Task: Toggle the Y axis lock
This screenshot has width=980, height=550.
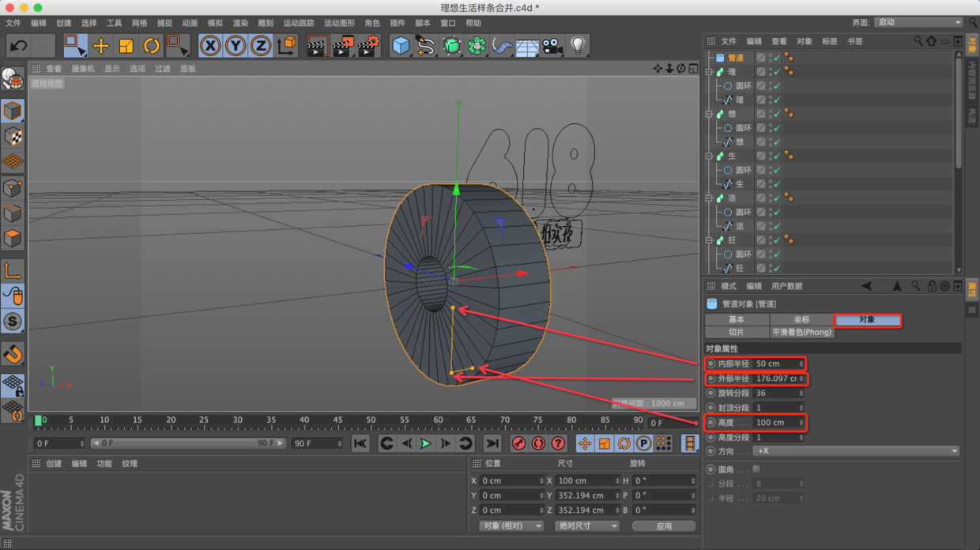Action: coord(236,46)
